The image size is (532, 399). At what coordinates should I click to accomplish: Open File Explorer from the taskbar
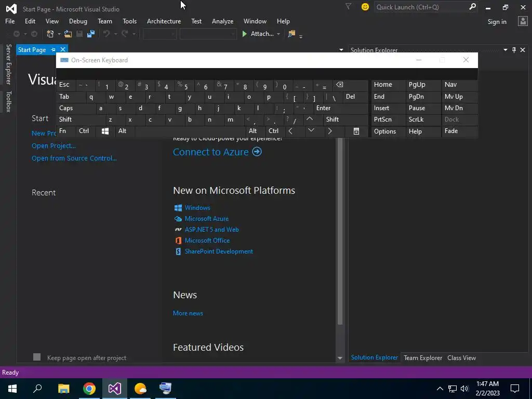[63, 389]
